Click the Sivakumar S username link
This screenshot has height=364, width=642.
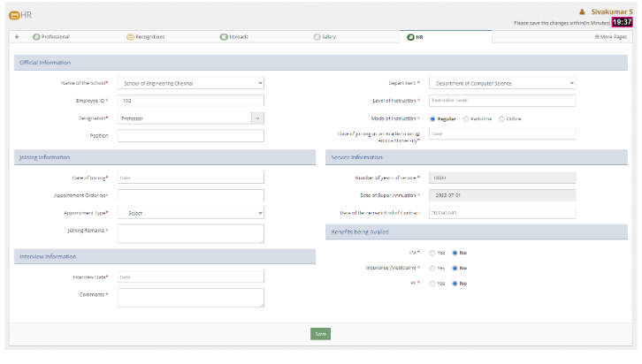(612, 11)
